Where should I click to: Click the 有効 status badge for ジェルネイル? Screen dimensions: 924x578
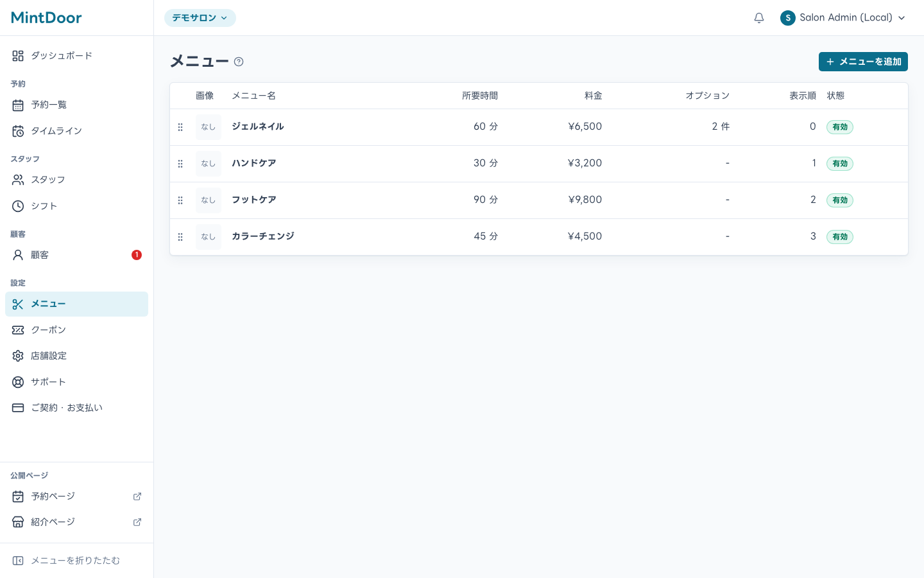840,127
